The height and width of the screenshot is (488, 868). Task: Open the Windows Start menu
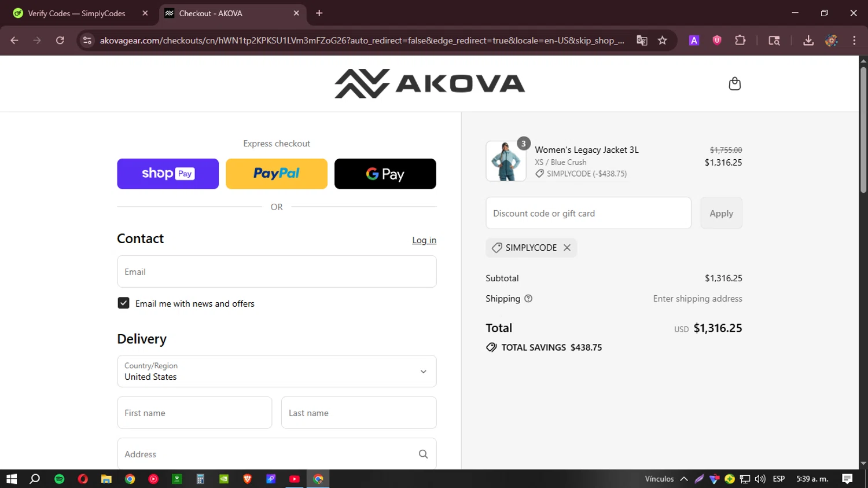(12, 479)
